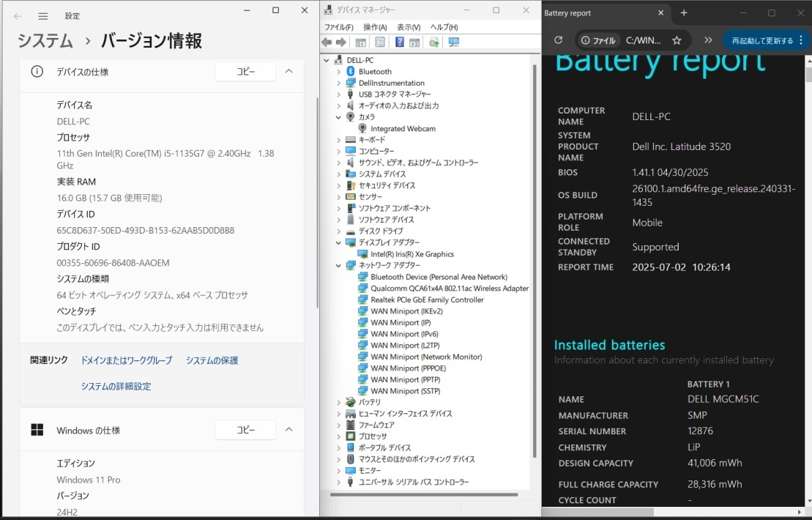
Task: Collapse the デバイスの仕様 section chevron
Action: (288, 71)
